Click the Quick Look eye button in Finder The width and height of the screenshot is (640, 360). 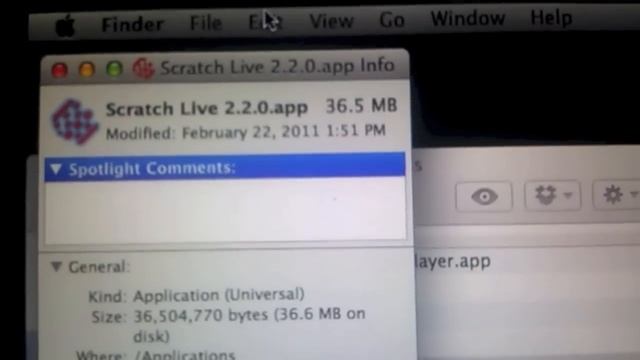tap(484, 197)
